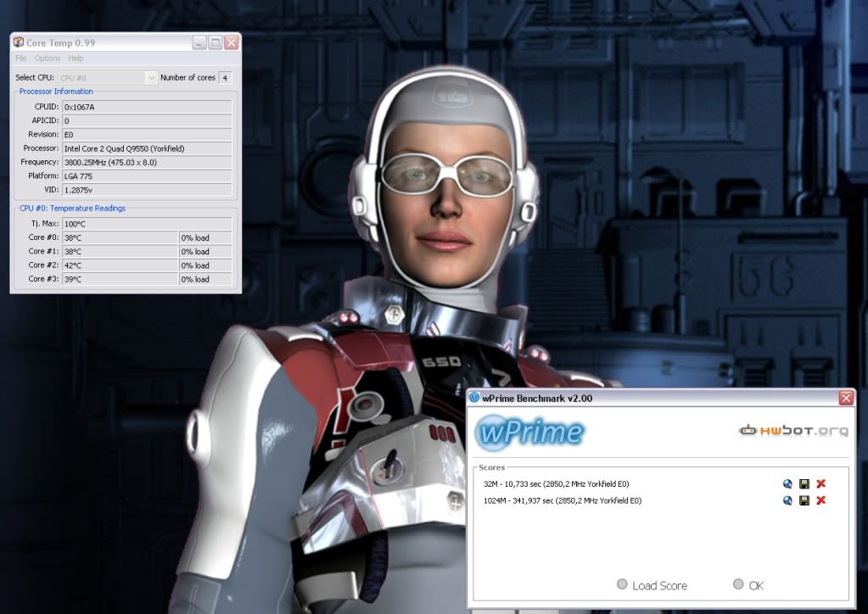The image size is (868, 614).
Task: Submit the 32M score online via globe icon
Action: (x=788, y=483)
